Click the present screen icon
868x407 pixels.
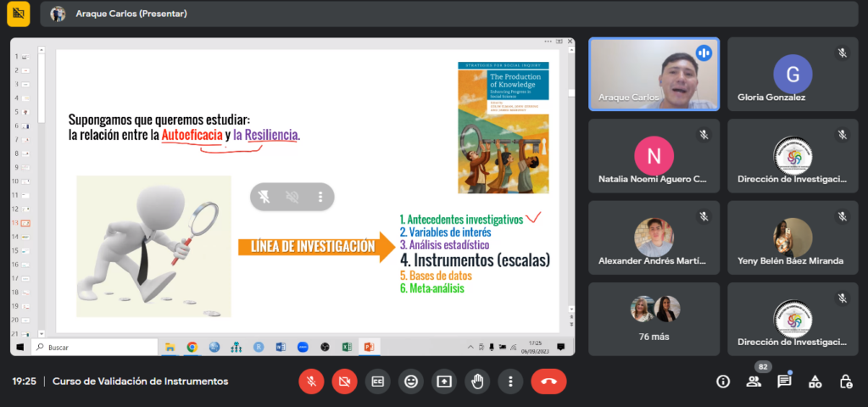(444, 382)
